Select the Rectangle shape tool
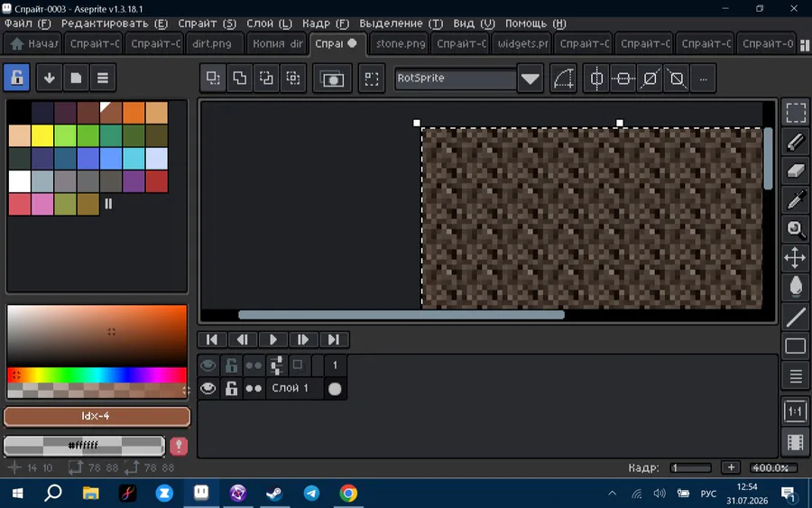 coord(796,346)
